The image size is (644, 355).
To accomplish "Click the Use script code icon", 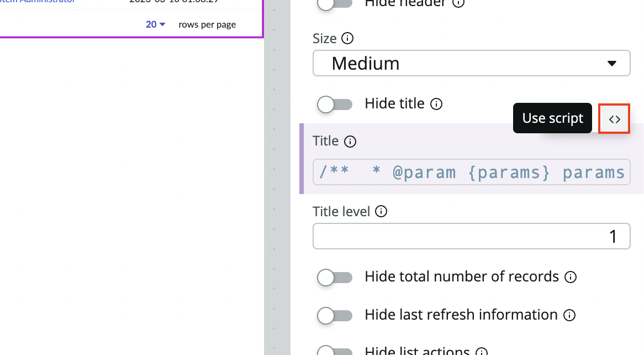I will click(x=614, y=119).
